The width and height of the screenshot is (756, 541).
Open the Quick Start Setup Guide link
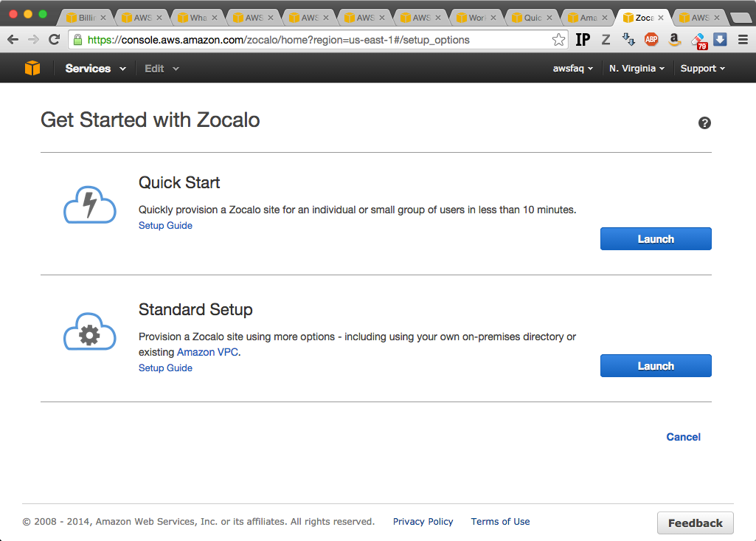tap(165, 225)
